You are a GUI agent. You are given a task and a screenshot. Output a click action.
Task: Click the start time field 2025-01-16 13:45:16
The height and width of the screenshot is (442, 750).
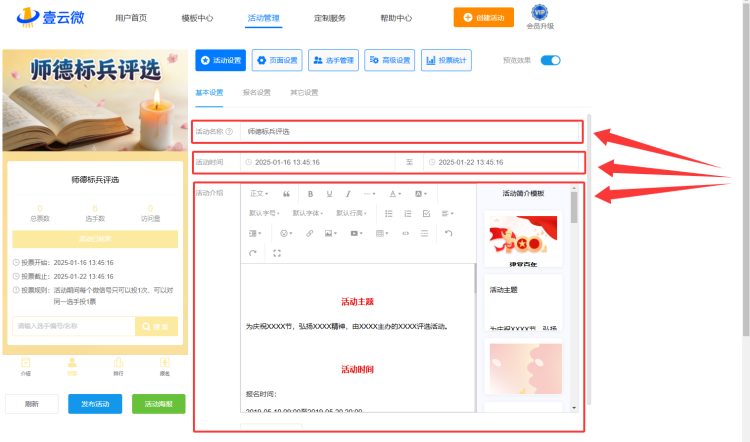click(318, 163)
